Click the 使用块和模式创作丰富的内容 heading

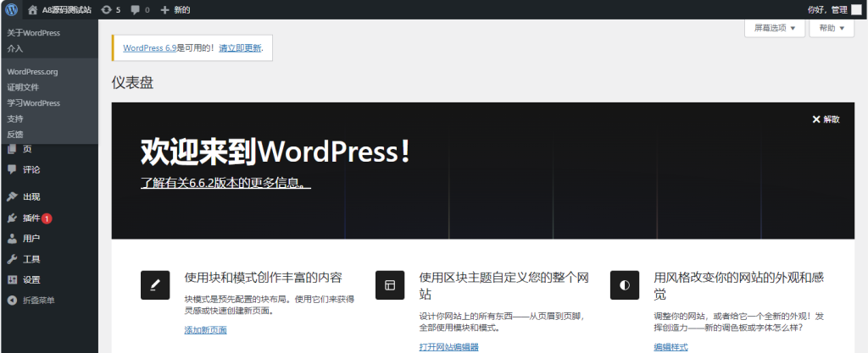[x=263, y=278]
